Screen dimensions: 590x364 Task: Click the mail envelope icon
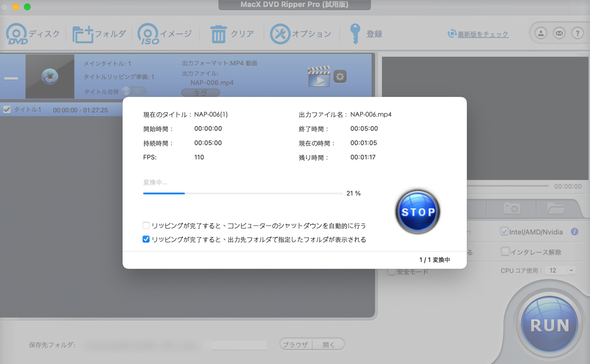(x=559, y=33)
